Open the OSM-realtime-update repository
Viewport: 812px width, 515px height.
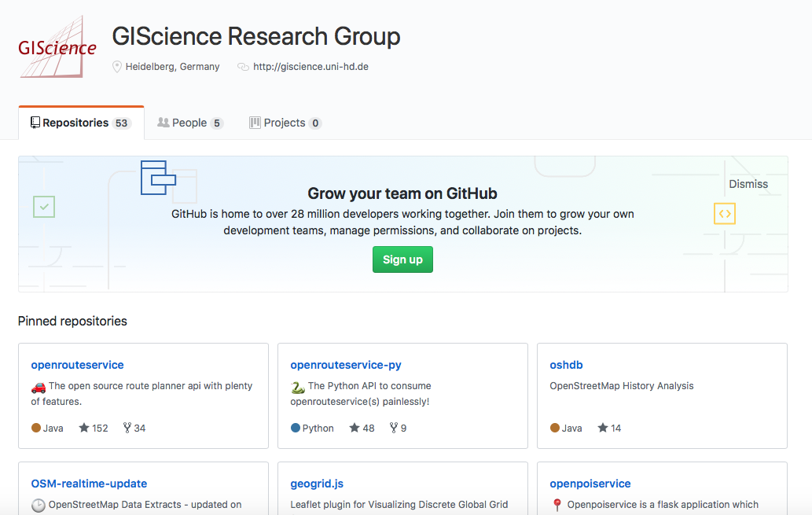point(89,484)
